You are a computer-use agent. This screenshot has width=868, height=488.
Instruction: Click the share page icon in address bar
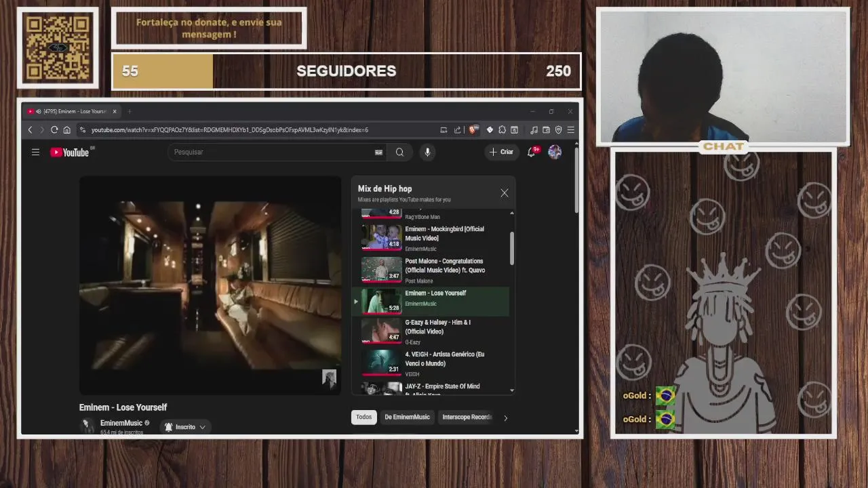(457, 130)
